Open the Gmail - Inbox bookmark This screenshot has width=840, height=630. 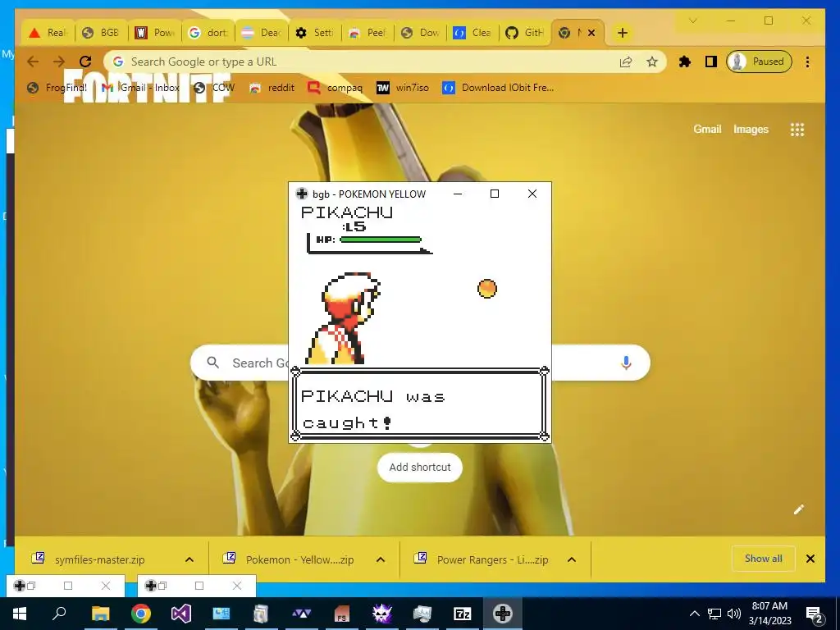(141, 87)
